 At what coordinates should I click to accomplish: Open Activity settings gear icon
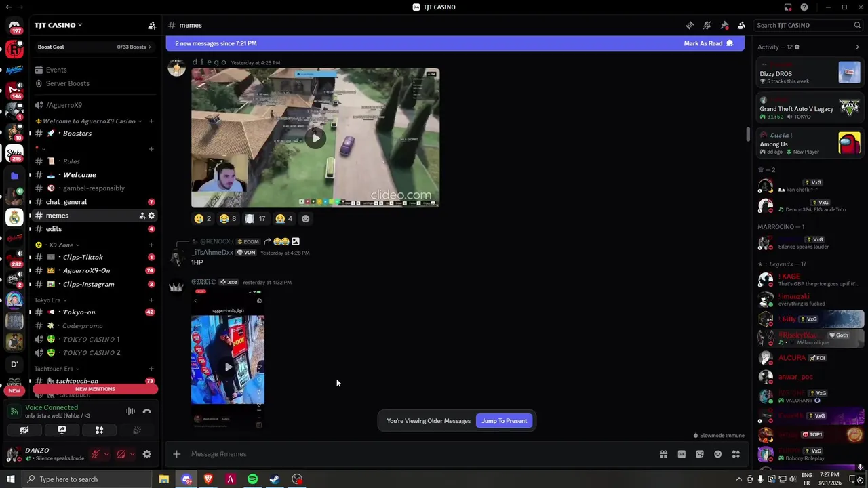[797, 47]
